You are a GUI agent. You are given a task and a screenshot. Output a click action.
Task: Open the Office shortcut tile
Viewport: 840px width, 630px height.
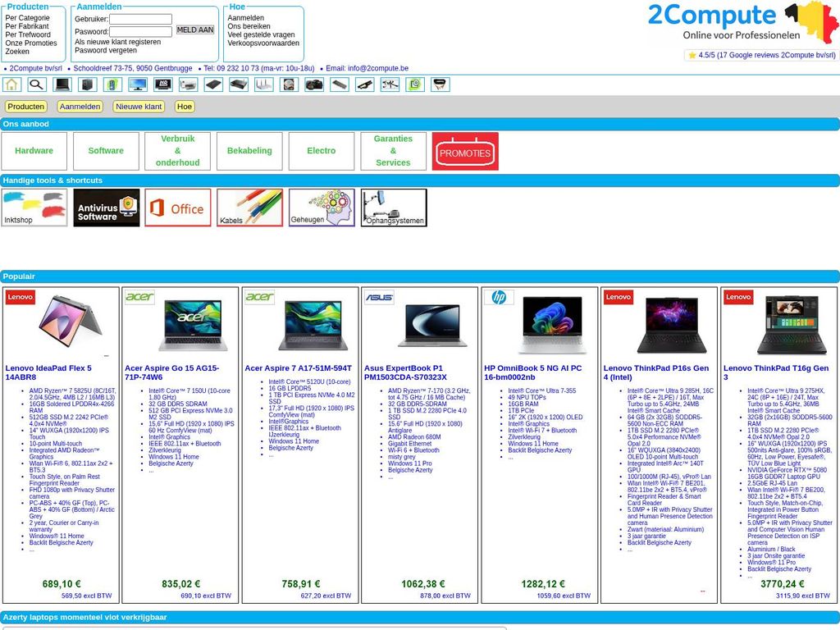pyautogui.click(x=178, y=208)
